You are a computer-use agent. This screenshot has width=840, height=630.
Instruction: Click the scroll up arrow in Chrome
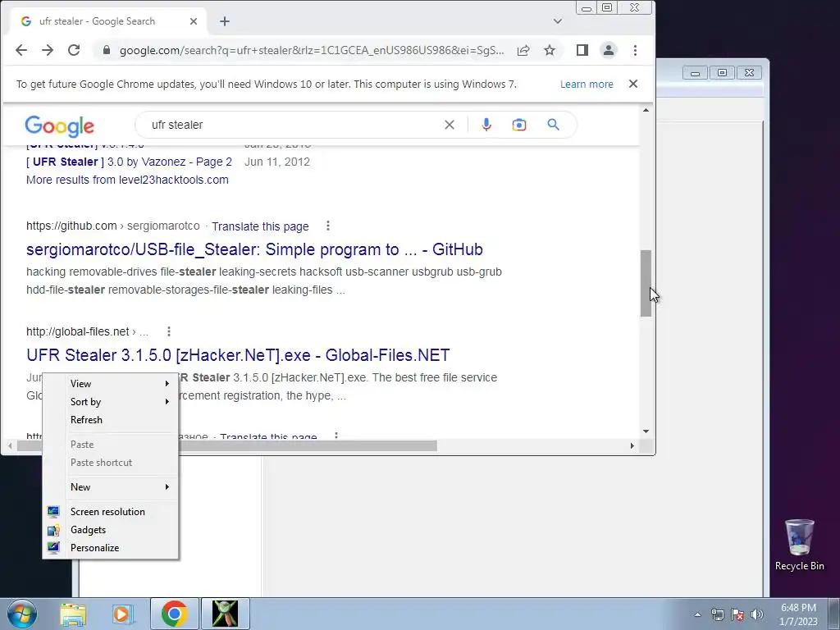point(646,110)
